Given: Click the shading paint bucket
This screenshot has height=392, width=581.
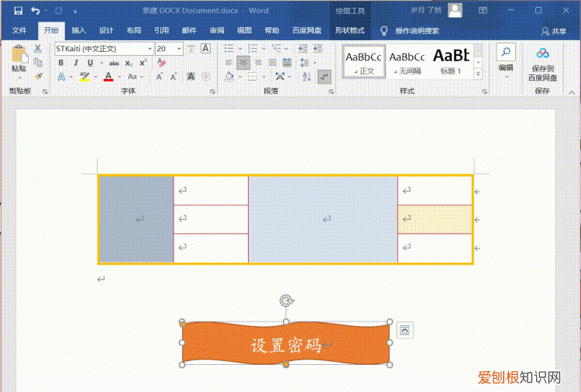Looking at the screenshot, I should (229, 77).
